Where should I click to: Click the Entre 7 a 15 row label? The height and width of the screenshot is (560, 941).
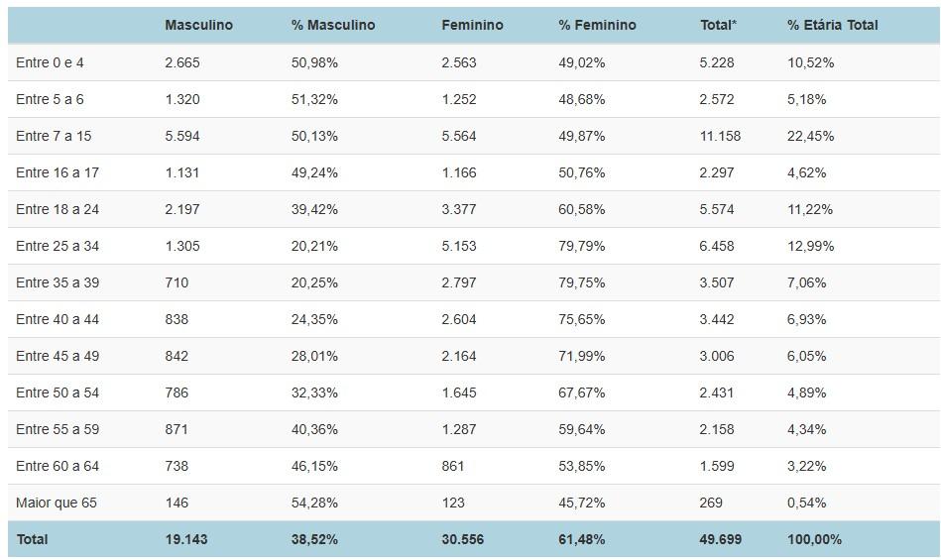[54, 136]
